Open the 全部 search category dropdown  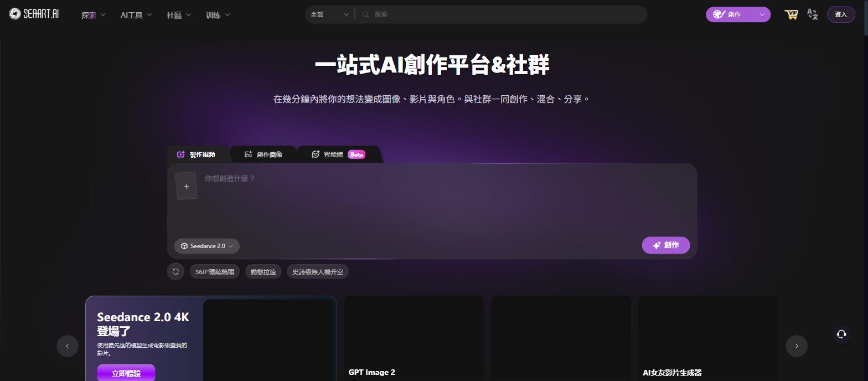point(330,14)
